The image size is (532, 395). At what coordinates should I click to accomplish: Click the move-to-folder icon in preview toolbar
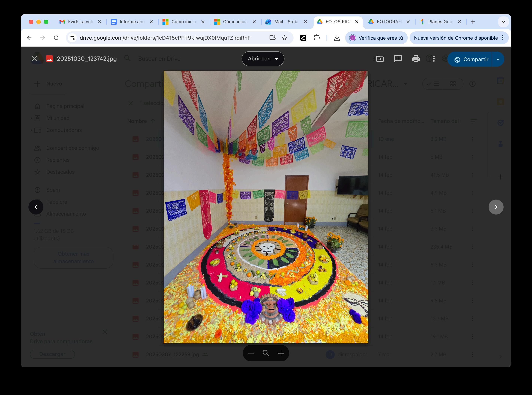click(380, 59)
